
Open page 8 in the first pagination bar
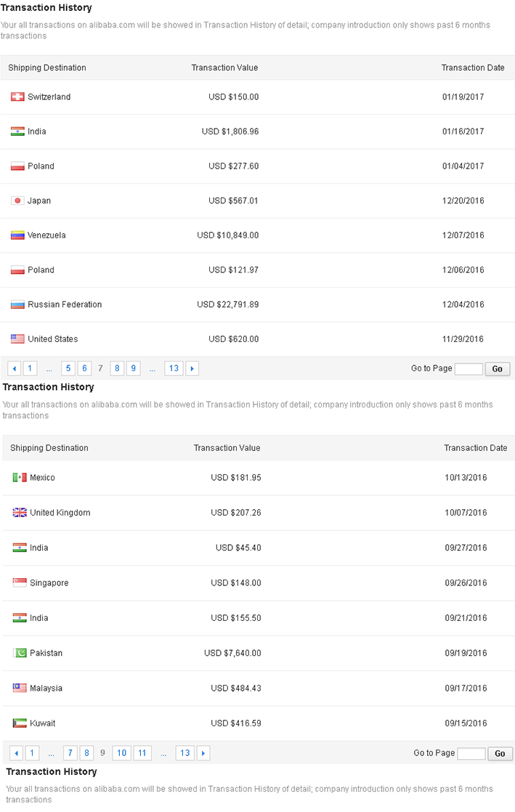point(117,369)
